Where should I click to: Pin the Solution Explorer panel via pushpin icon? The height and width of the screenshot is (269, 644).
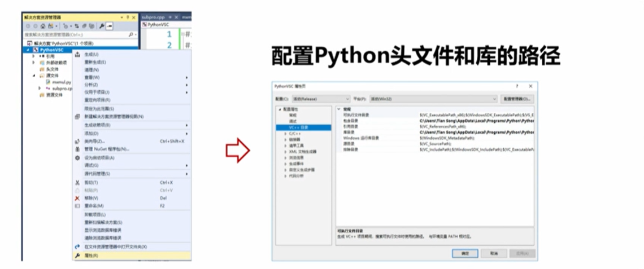point(128,17)
